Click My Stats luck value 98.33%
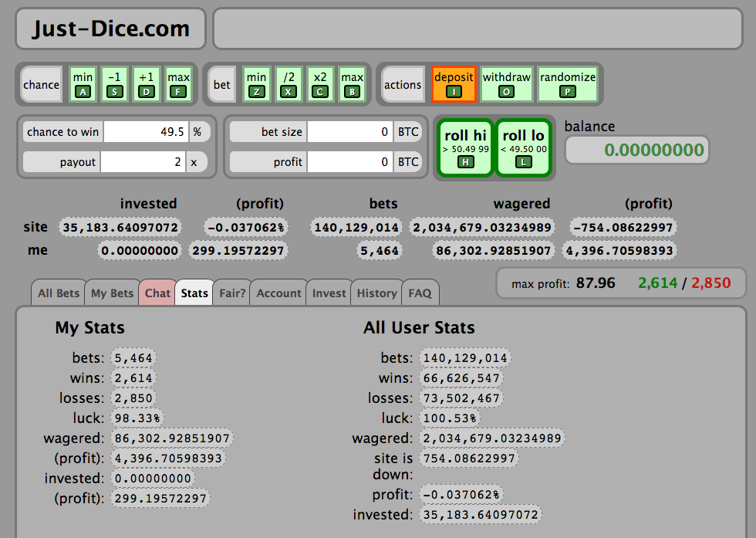Image resolution: width=756 pixels, height=538 pixels. coord(137,418)
